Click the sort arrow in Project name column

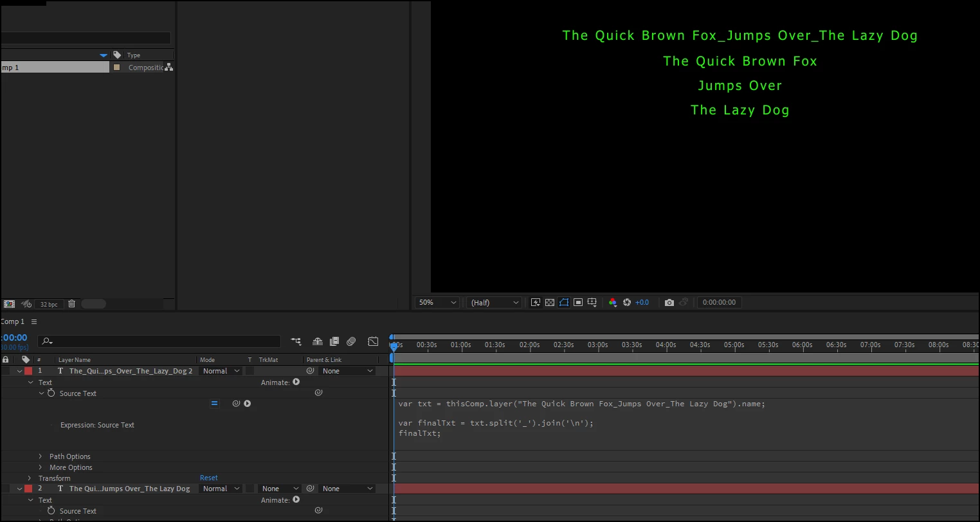(104, 55)
